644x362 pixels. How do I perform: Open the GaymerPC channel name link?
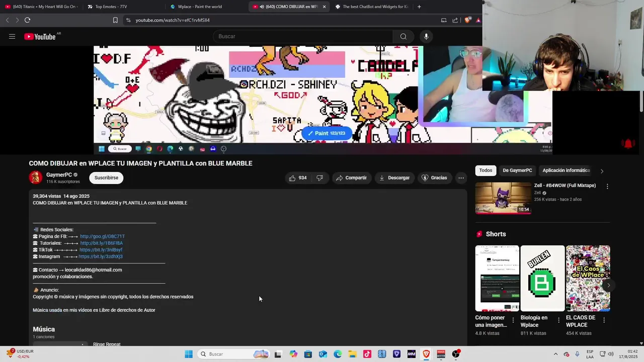(x=59, y=174)
